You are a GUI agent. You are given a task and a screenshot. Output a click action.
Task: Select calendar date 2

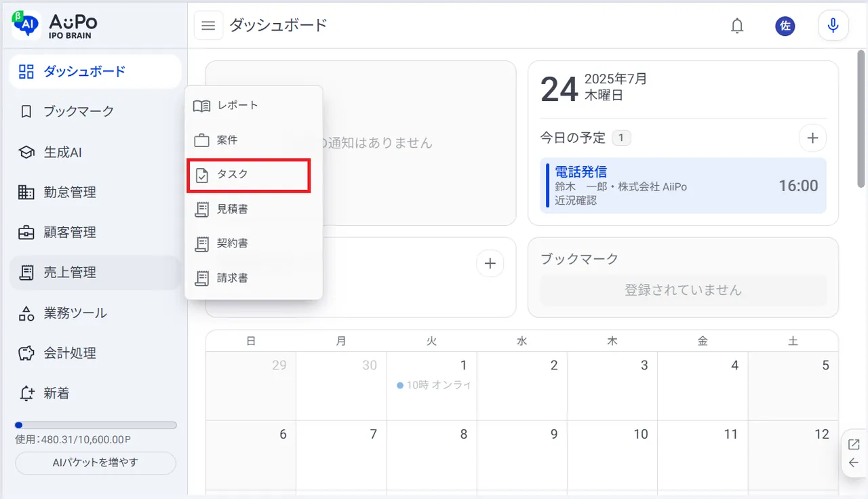[554, 365]
